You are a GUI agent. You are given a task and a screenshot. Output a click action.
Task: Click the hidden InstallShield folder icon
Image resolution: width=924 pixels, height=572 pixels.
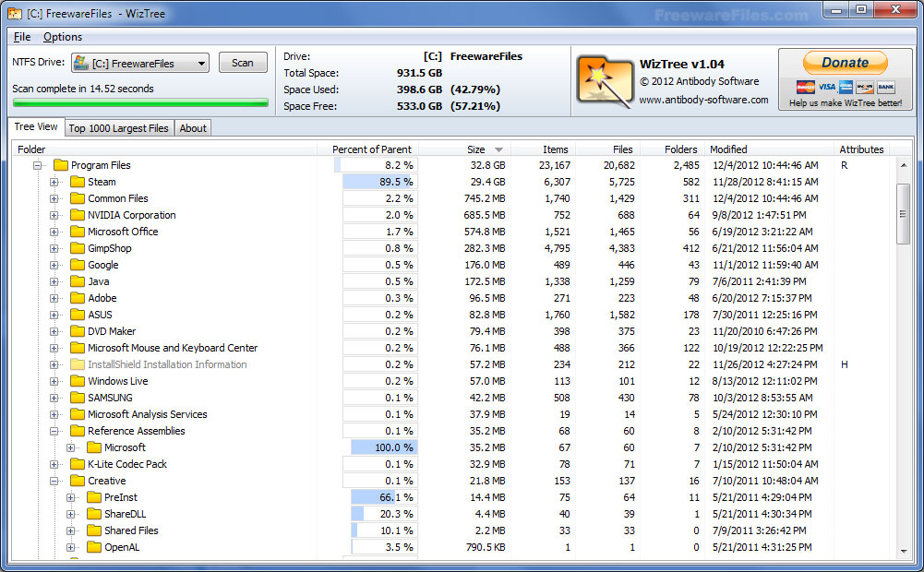coord(78,364)
